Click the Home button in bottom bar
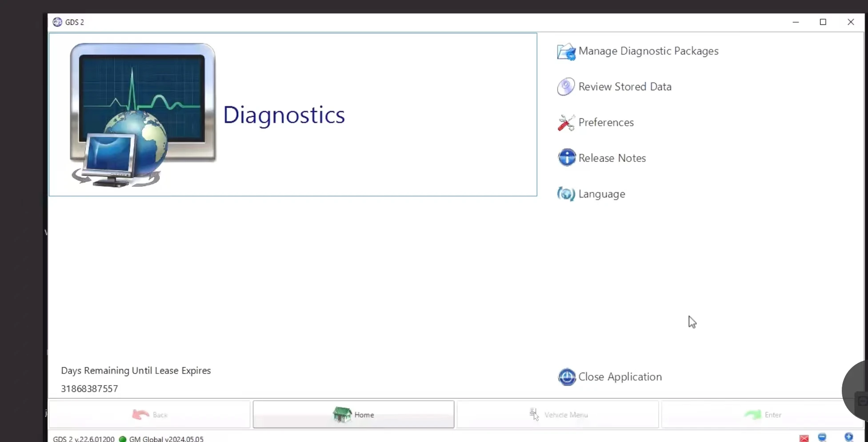This screenshot has height=442, width=868. point(353,414)
